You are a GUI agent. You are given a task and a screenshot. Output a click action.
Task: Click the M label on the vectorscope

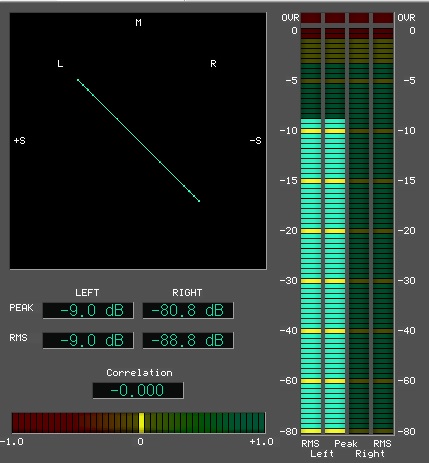(x=138, y=23)
